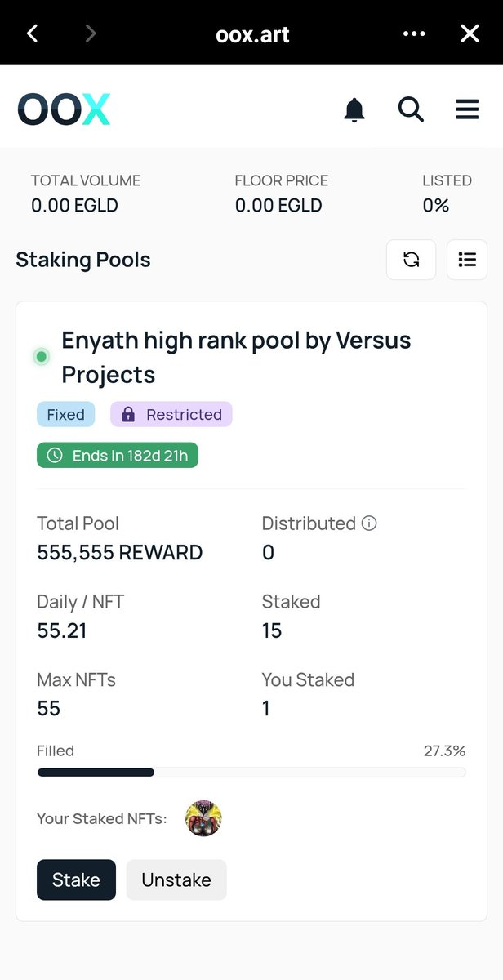Close the in-app browser
Screen dimensions: 503x980
(470, 33)
